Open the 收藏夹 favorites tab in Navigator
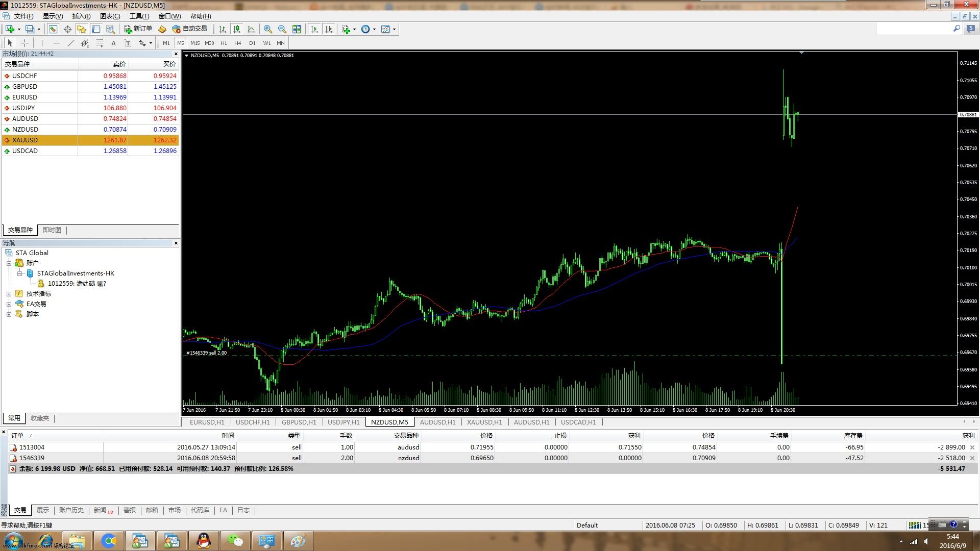The image size is (980, 551). [40, 418]
